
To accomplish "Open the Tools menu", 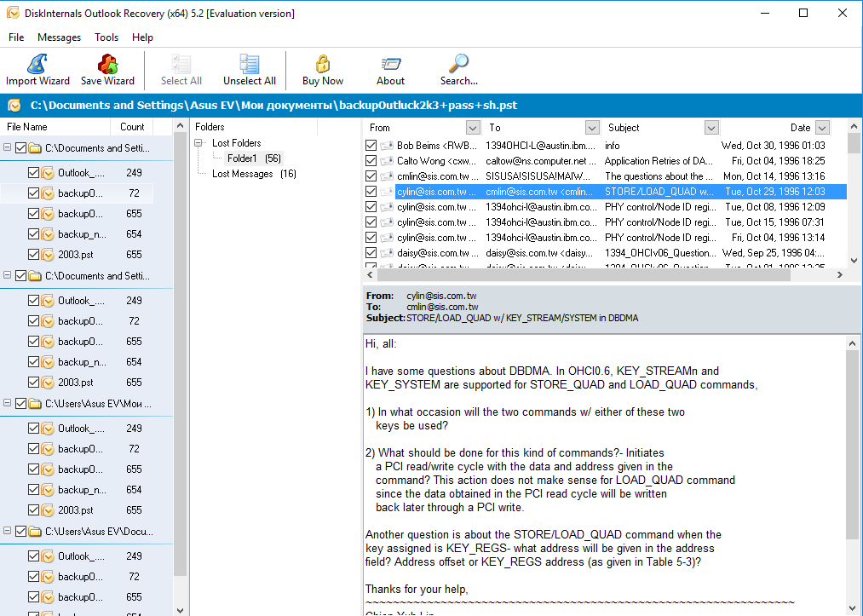I will click(x=106, y=37).
